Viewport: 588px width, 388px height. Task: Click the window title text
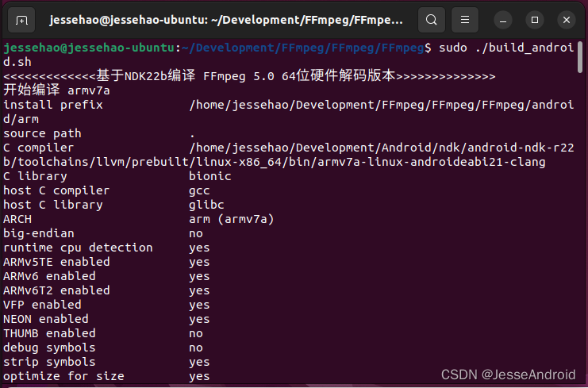tap(226, 20)
